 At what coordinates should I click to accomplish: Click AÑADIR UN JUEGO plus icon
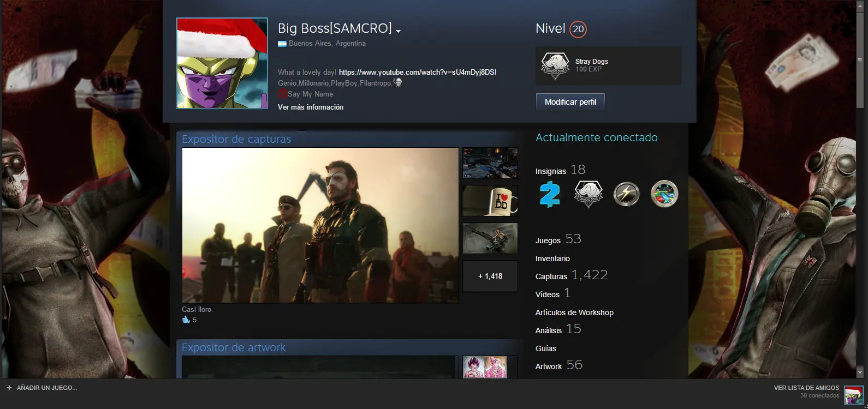point(9,388)
